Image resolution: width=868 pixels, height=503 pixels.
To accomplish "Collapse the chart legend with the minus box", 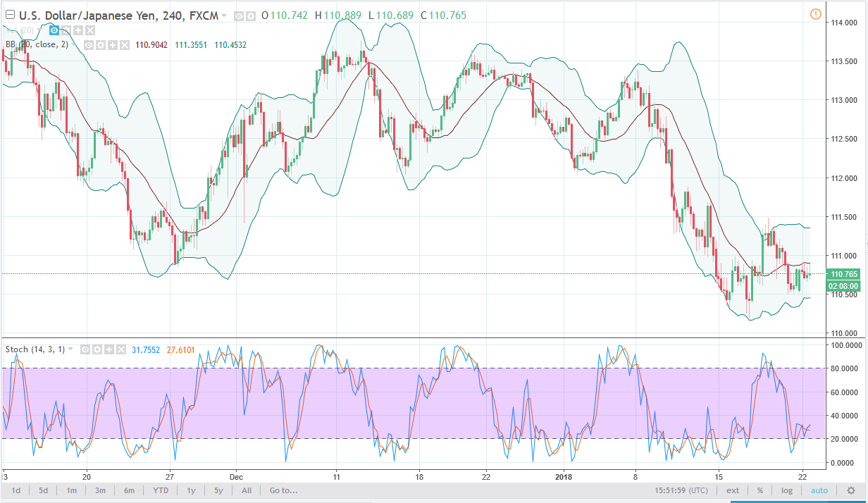I will (10, 15).
